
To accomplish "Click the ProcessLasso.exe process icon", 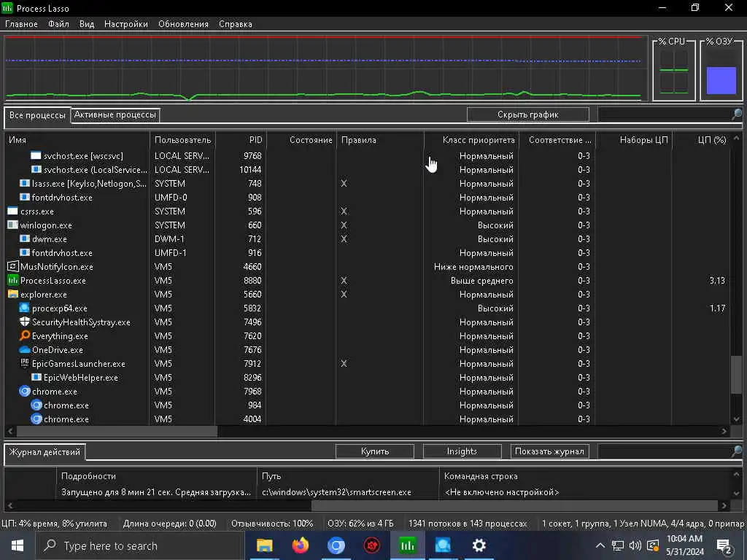I will coord(13,281).
